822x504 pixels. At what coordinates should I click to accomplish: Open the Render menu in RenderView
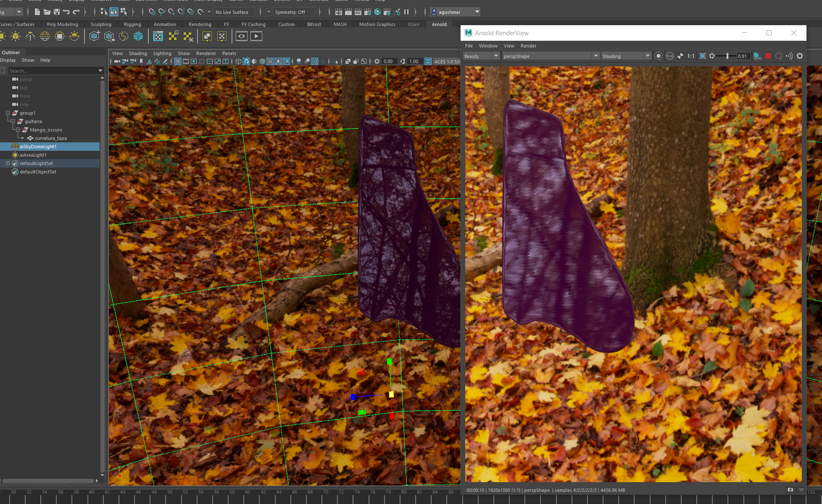(x=528, y=46)
